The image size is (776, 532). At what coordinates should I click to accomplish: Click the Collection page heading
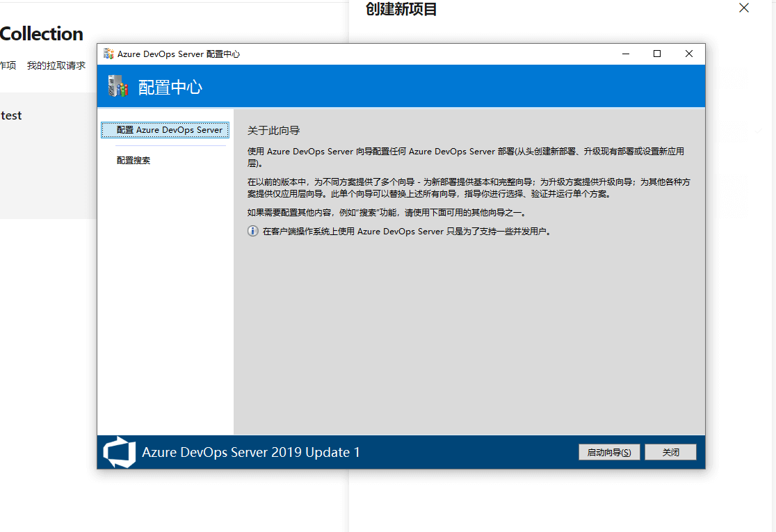[x=42, y=34]
